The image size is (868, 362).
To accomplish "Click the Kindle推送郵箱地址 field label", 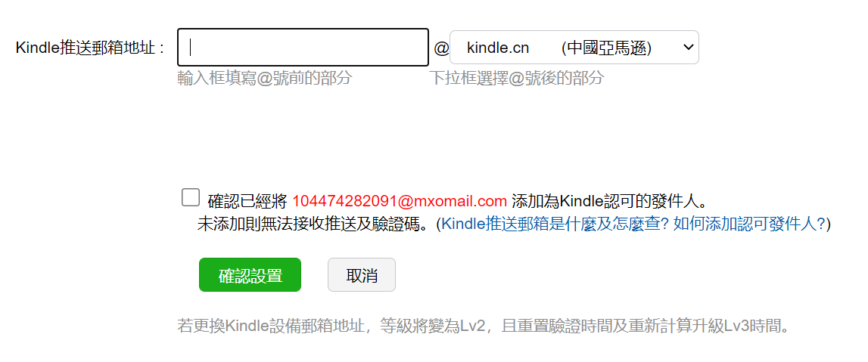I will [91, 48].
